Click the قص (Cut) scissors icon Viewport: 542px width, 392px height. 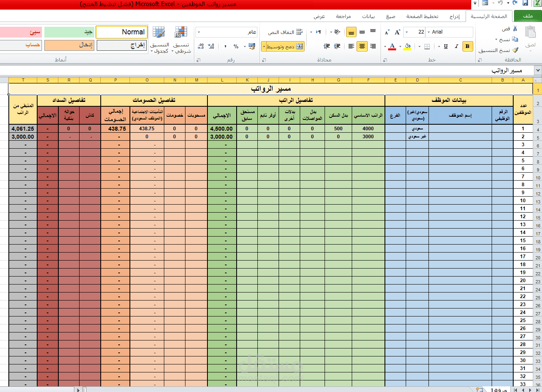click(x=515, y=28)
